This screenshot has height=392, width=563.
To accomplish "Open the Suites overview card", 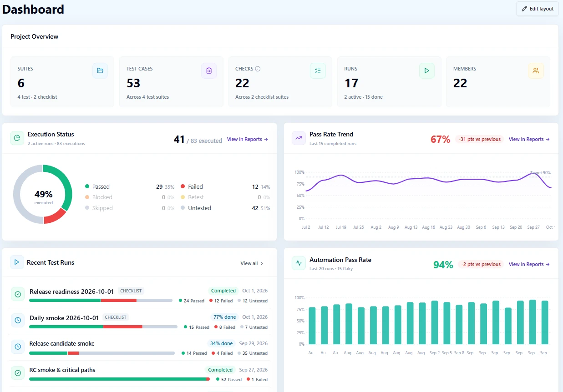I will point(62,82).
